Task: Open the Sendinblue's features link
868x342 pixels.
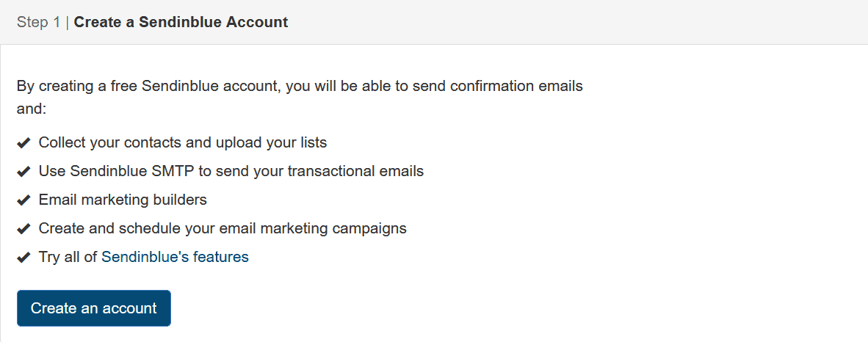Action: (x=175, y=258)
